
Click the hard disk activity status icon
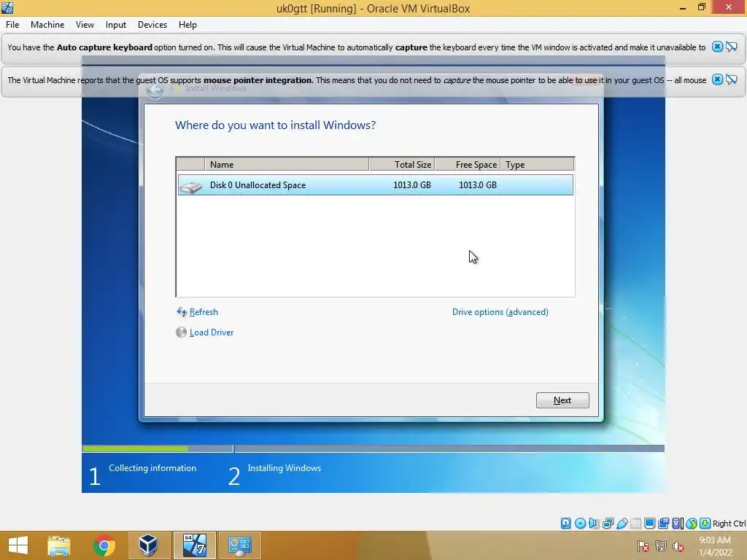pyautogui.click(x=565, y=524)
